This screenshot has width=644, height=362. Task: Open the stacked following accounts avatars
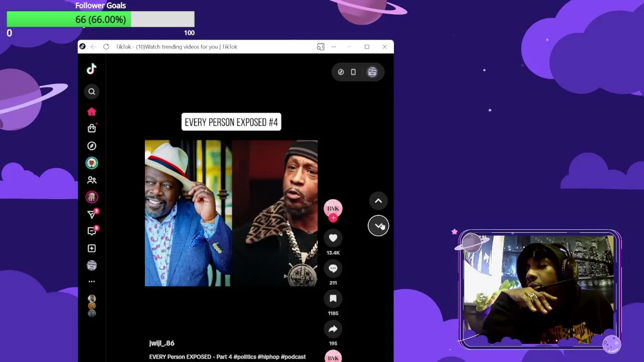pos(92,306)
